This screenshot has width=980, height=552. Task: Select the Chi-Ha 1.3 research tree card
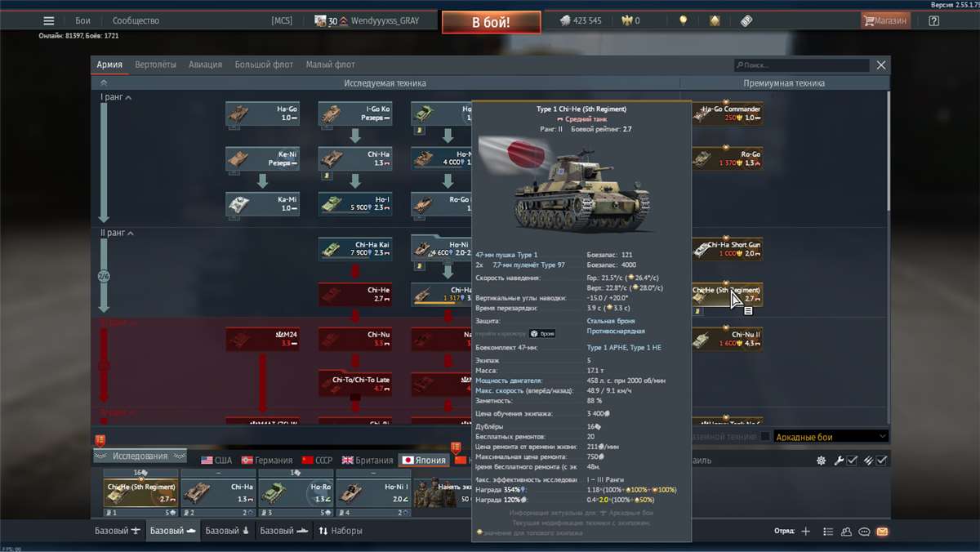click(x=355, y=158)
